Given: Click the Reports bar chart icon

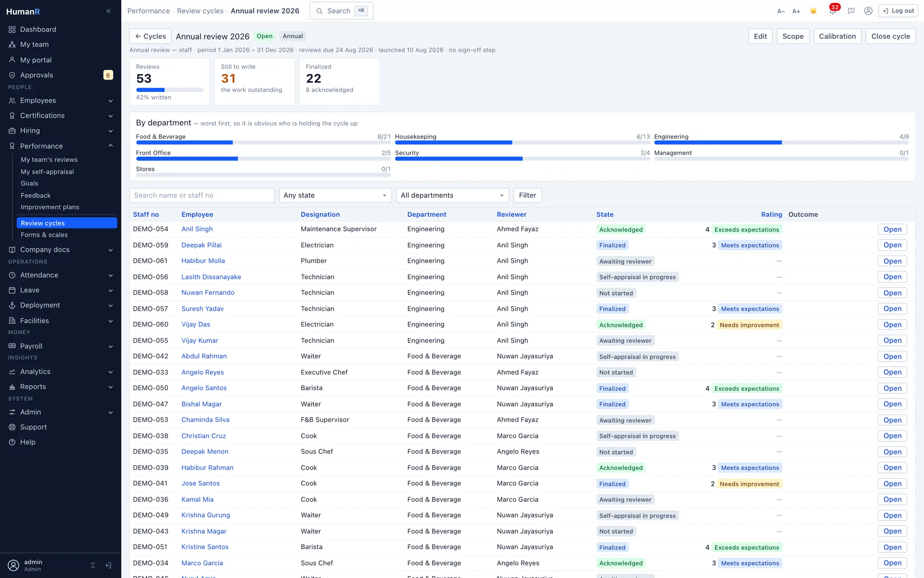Looking at the screenshot, I should pos(12,387).
